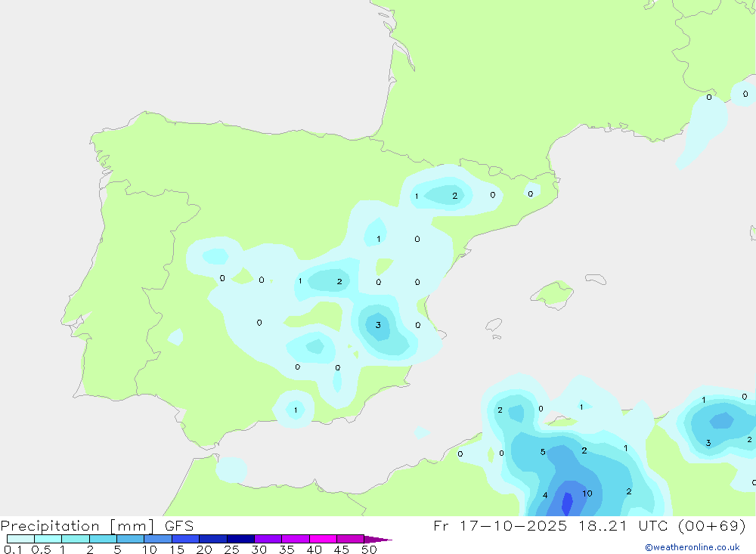Click the '30' legend scale label
756x554 pixels.
(259, 549)
